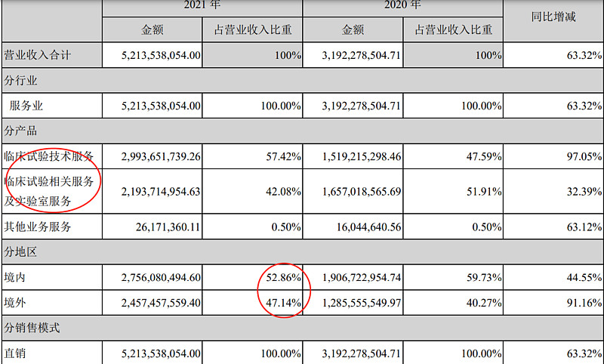Click amount 1,519,215,298.46
The image size is (604, 364).
pos(362,157)
